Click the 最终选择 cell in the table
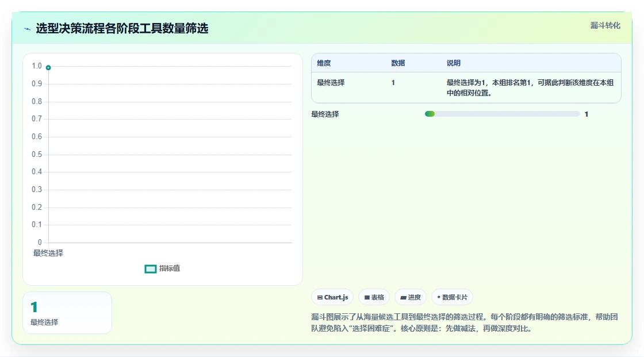The image size is (644, 357). point(331,83)
